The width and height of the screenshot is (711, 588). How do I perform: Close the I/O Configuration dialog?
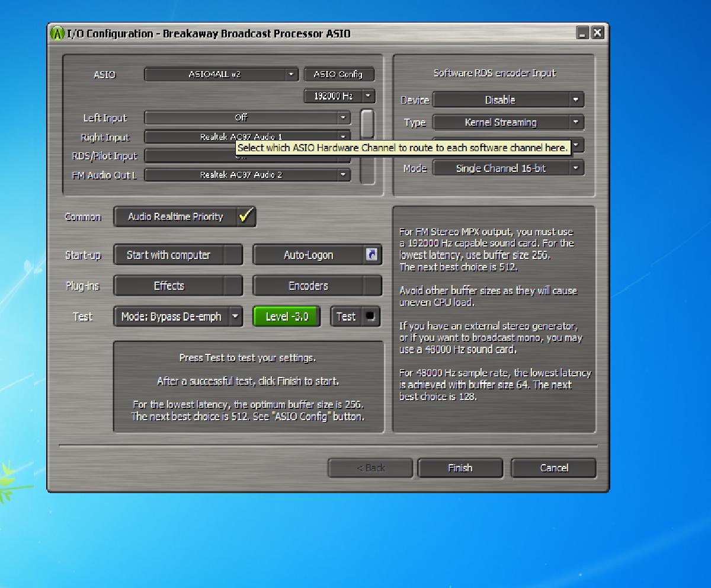pos(597,33)
